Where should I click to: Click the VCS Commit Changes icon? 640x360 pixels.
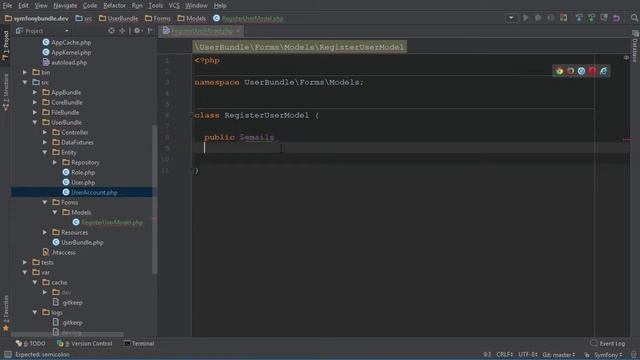point(591,18)
